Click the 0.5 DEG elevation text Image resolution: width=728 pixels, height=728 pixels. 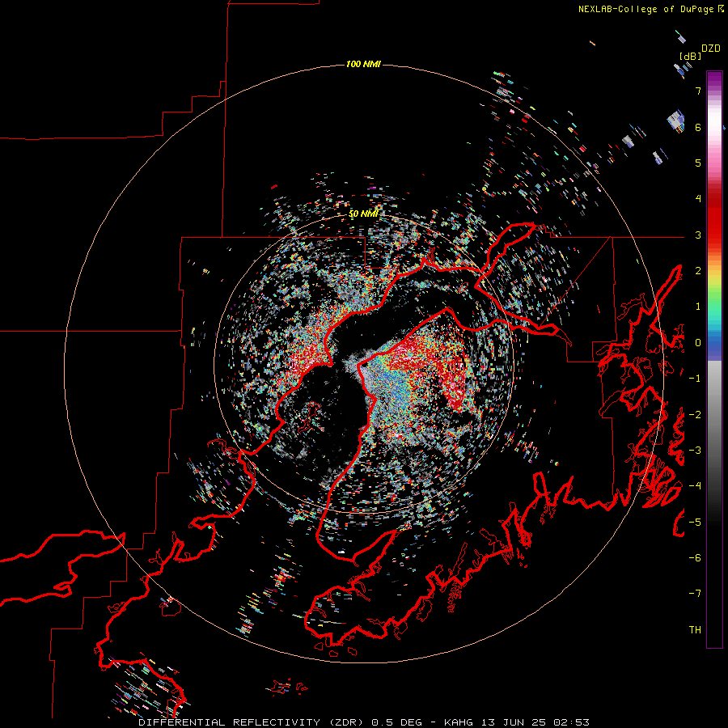pos(397,722)
